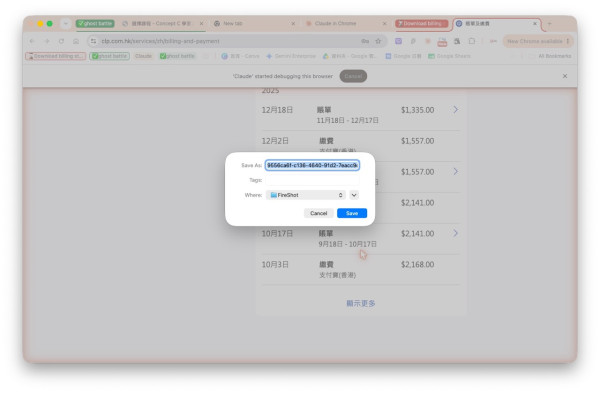Open the $1,557.00 bill row chevron

tap(455, 171)
